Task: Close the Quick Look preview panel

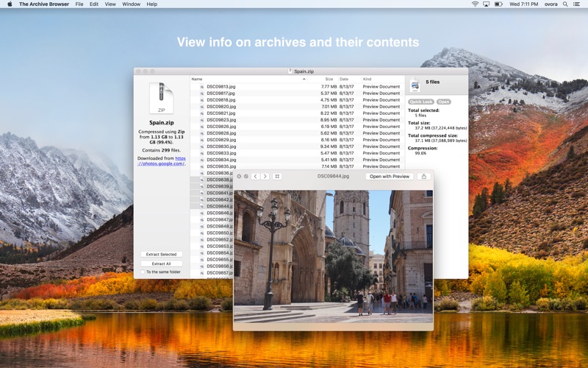Action: pyautogui.click(x=239, y=177)
